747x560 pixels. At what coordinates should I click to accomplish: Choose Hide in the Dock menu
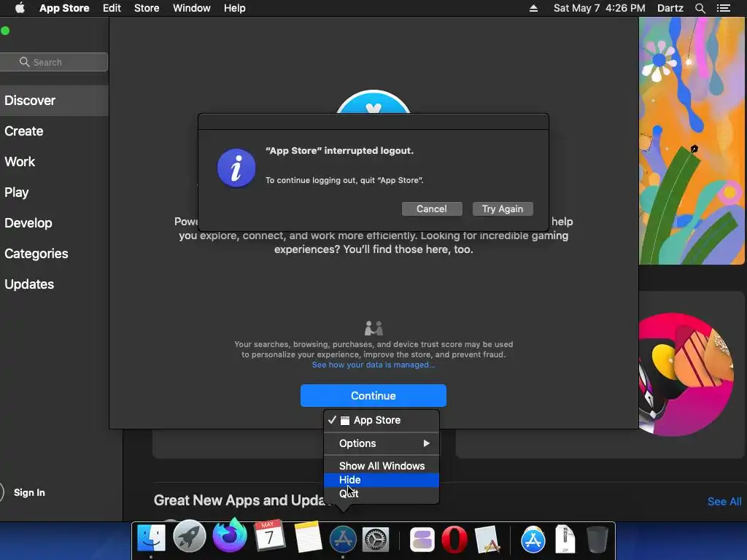pos(381,480)
